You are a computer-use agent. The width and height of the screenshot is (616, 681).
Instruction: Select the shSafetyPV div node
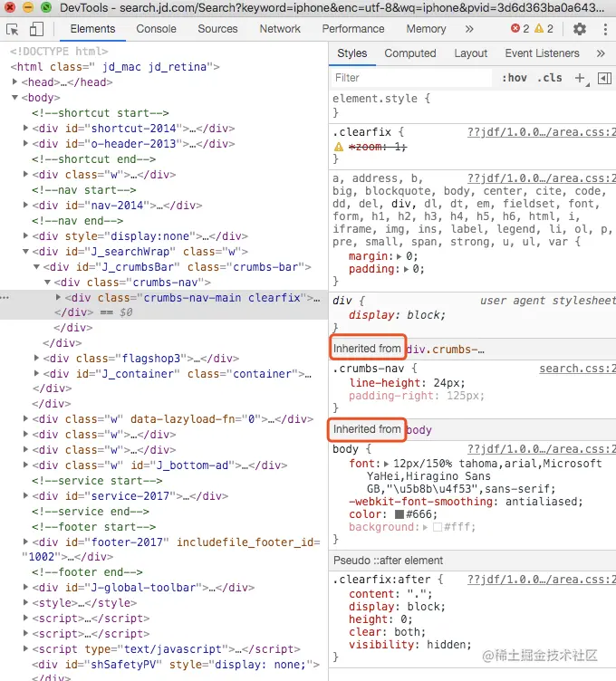(x=176, y=665)
